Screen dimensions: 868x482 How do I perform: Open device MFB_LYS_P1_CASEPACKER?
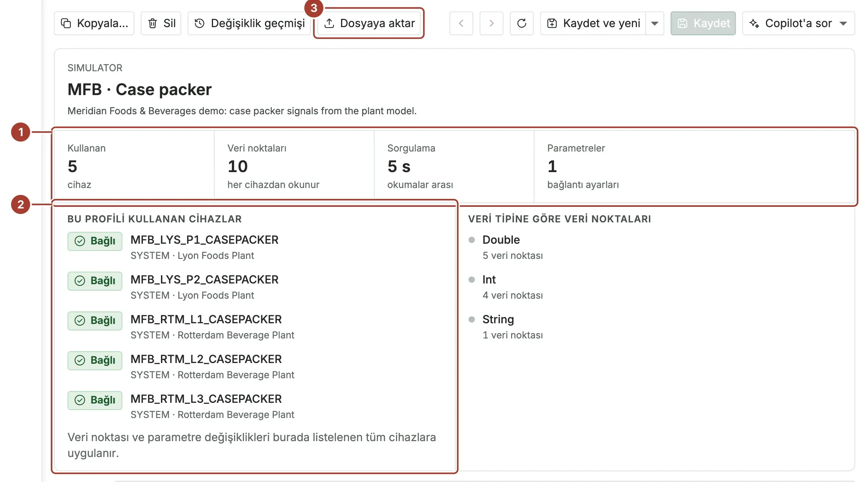204,240
